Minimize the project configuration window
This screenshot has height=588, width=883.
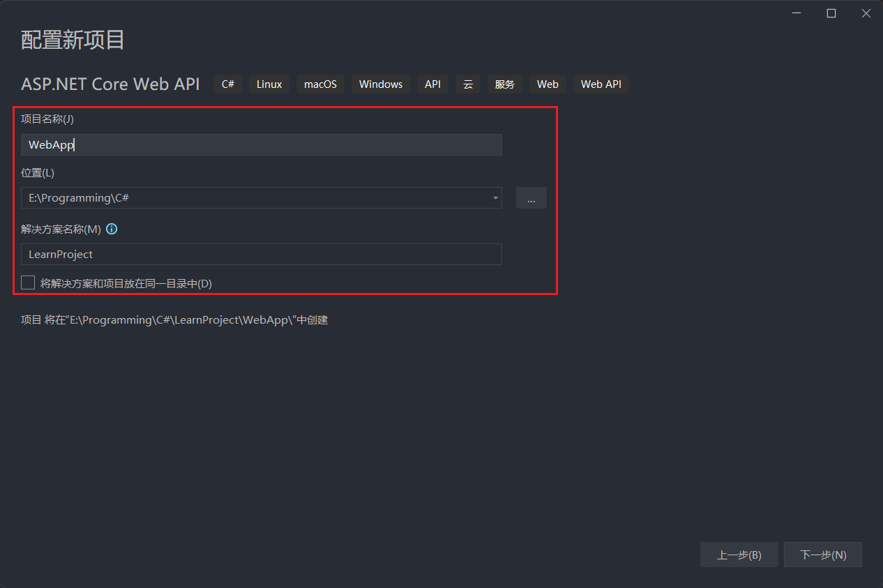click(797, 13)
